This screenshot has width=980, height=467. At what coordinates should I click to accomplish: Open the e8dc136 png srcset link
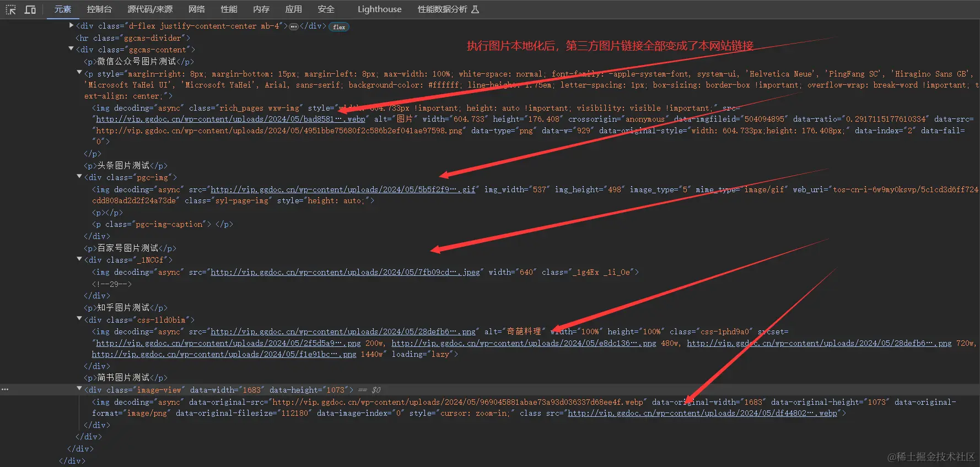tap(524, 344)
